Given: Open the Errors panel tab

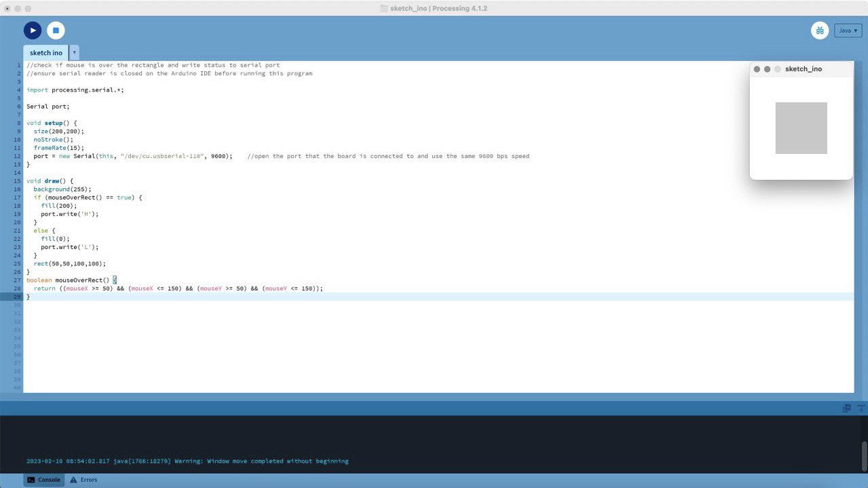Looking at the screenshot, I should click(83, 480).
